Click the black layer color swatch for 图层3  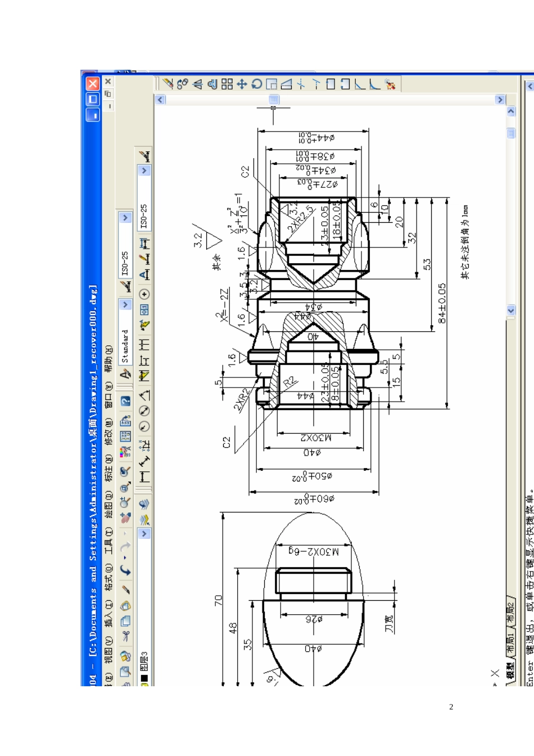(144, 678)
